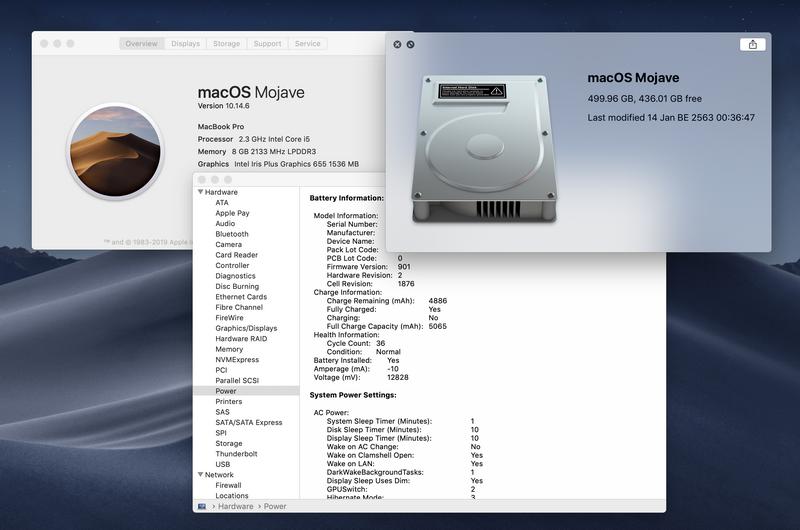
Task: Open the Displays tab
Action: [x=186, y=44]
